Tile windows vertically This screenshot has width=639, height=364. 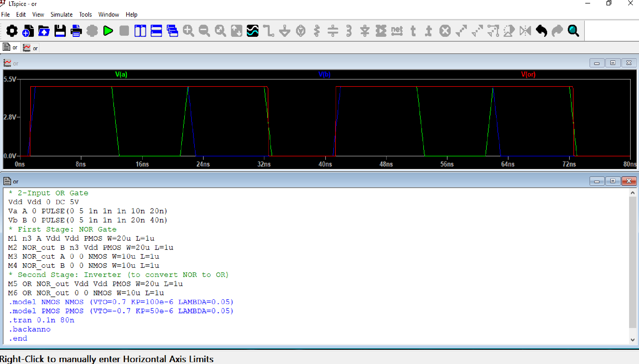coord(140,31)
